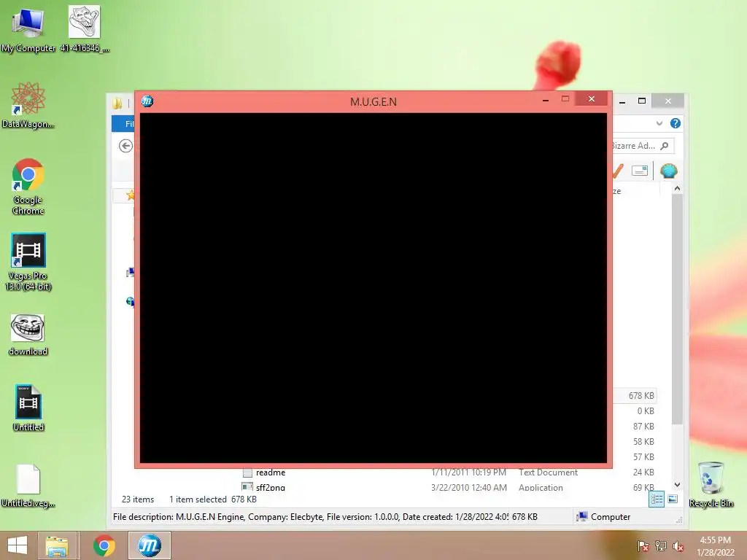Close the M.U.G.E.N window
The width and height of the screenshot is (747, 560).
(x=591, y=98)
